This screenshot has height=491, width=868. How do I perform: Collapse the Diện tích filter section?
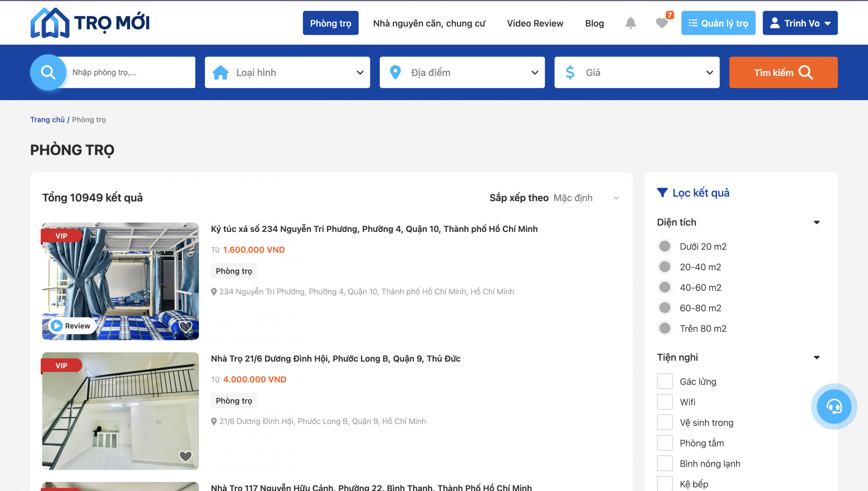point(817,222)
